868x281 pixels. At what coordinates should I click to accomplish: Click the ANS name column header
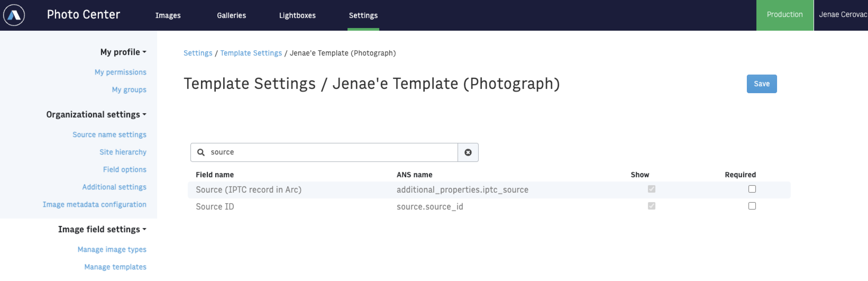[414, 175]
